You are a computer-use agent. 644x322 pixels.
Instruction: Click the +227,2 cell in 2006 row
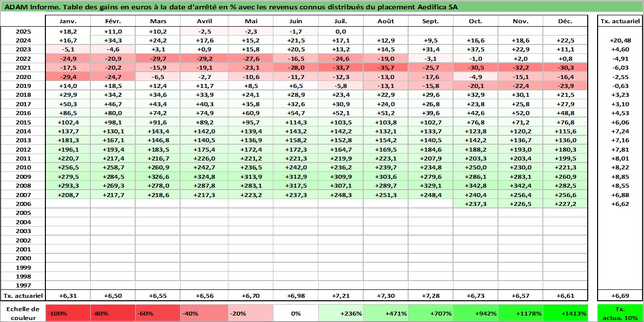pos(566,204)
